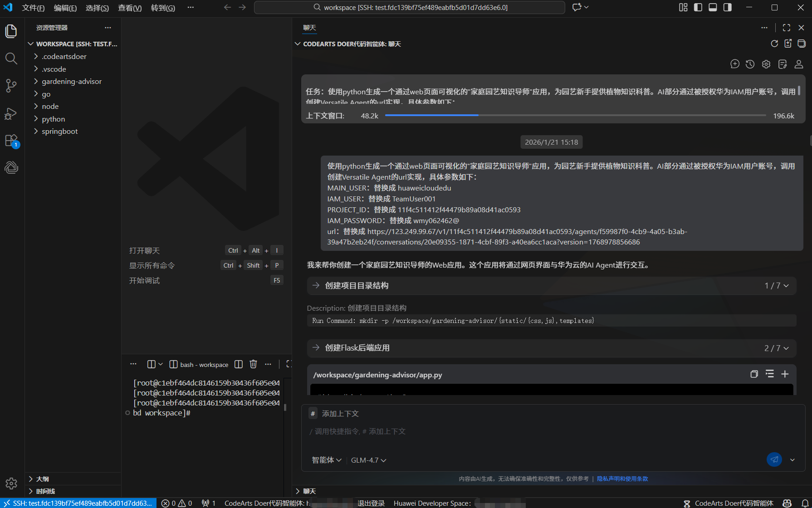Open the 选择(S) menu
This screenshot has width=812, height=508.
point(97,8)
